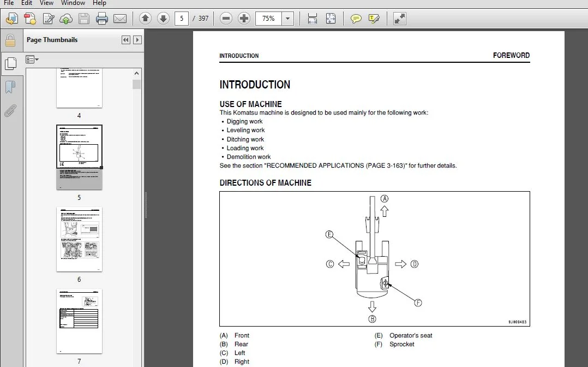Click the panel expand right-arrow button
Screen dimensions: 588x367
click(137, 40)
